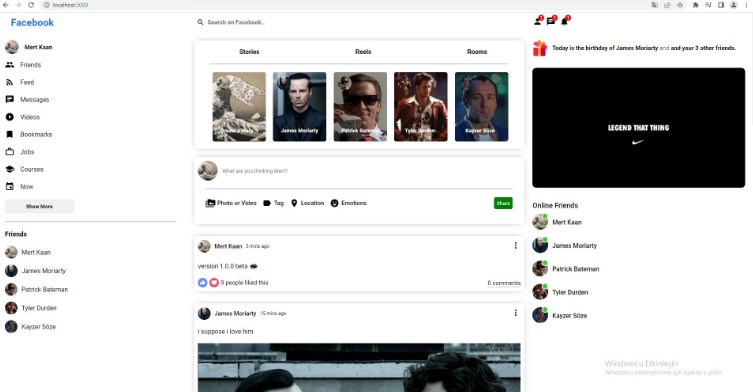This screenshot has height=392, width=753.
Task: Select James Moriarty in Online Friends
Action: point(565,245)
